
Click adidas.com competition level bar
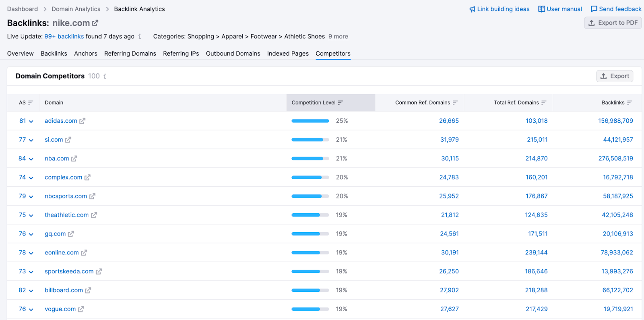[x=310, y=121]
